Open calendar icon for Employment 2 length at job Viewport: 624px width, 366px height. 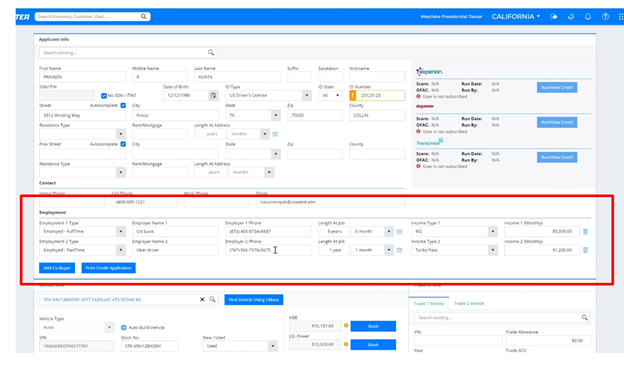pos(399,250)
